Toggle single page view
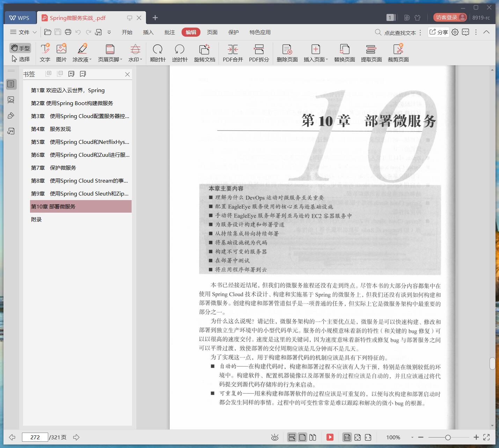 pyautogui.click(x=302, y=437)
